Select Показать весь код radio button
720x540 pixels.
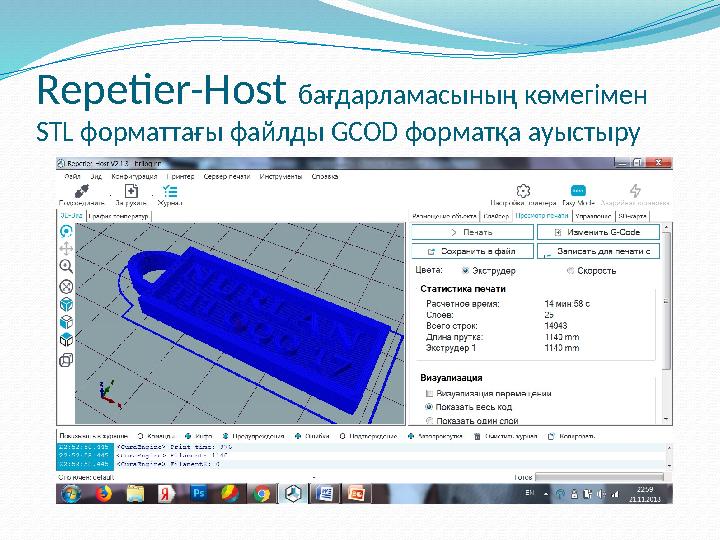429,407
